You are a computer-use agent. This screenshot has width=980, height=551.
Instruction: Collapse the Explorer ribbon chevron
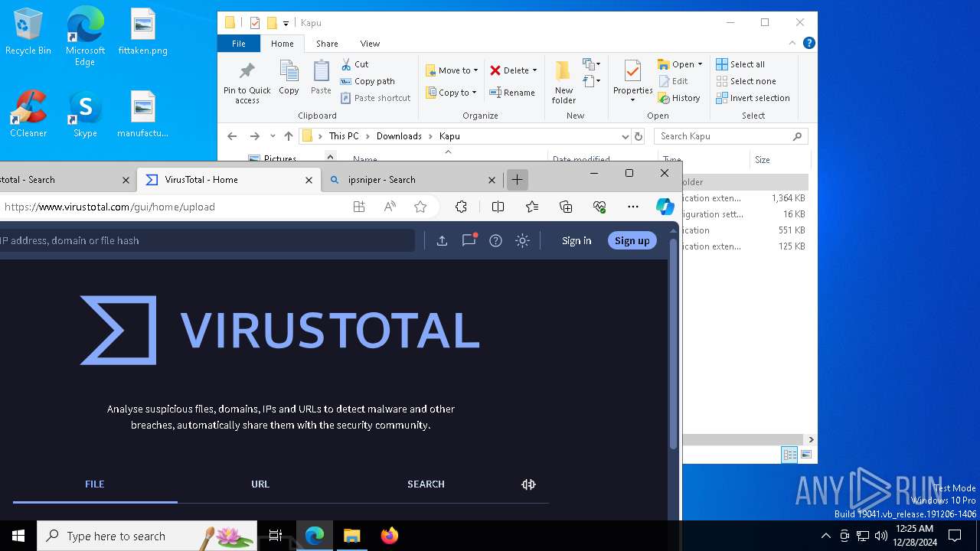[792, 44]
